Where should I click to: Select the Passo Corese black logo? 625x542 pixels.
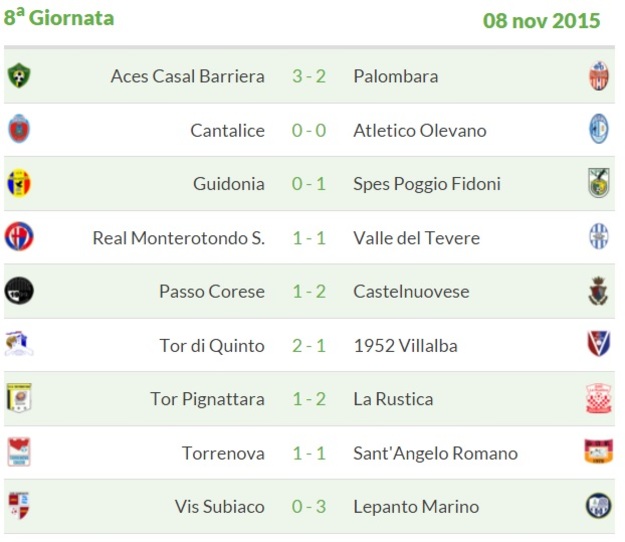pos(19,291)
